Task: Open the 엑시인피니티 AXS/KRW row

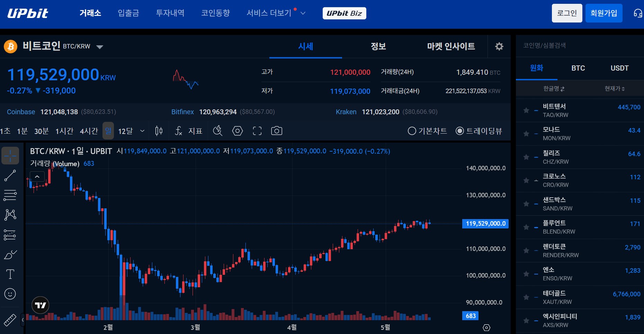Action: click(580, 321)
